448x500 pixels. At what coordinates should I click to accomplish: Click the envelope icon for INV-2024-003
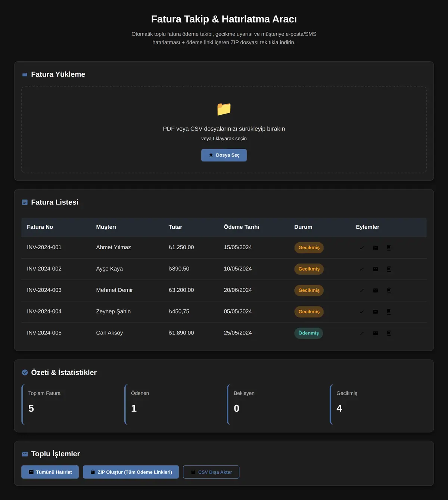point(376,290)
